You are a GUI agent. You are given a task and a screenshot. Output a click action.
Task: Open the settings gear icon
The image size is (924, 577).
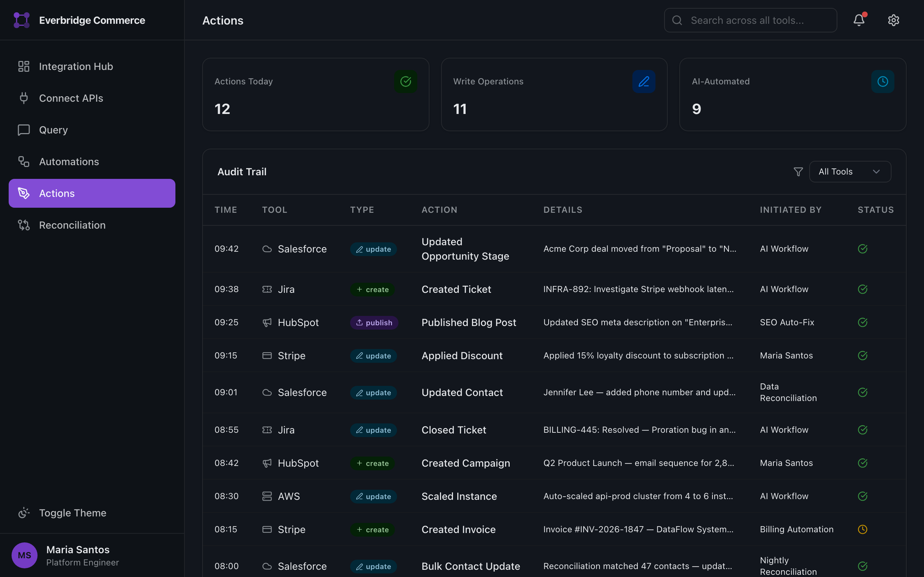(x=893, y=20)
